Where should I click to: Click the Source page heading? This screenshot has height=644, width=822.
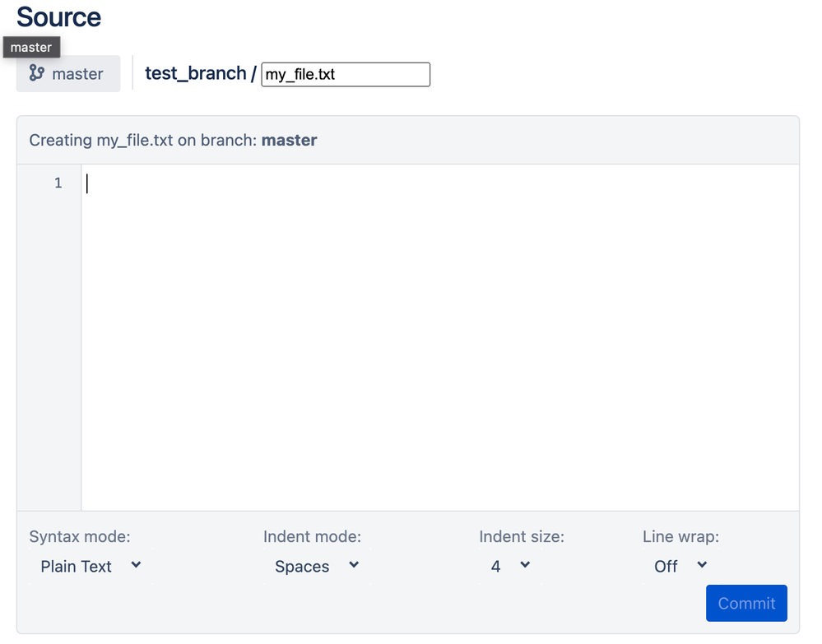point(58,17)
